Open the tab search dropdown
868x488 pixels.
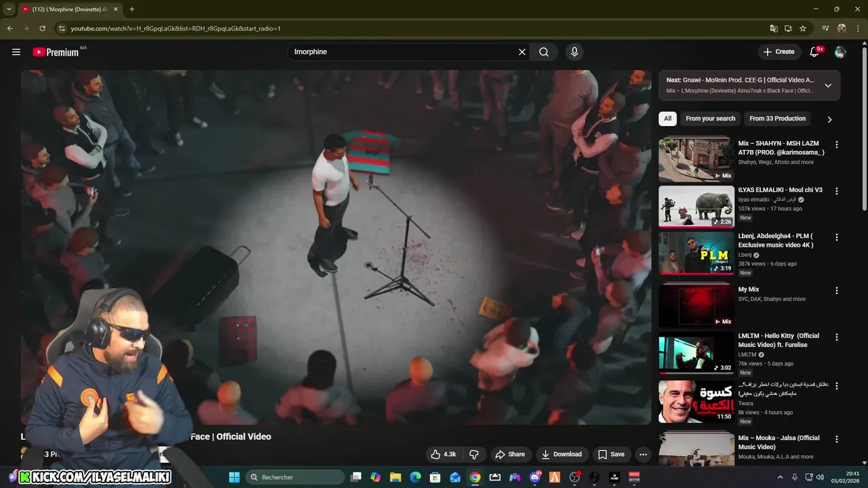[x=9, y=9]
